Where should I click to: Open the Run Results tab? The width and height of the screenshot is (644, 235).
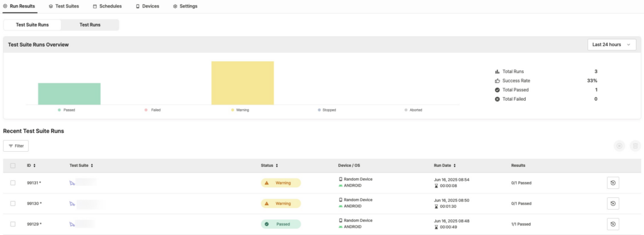click(x=19, y=6)
